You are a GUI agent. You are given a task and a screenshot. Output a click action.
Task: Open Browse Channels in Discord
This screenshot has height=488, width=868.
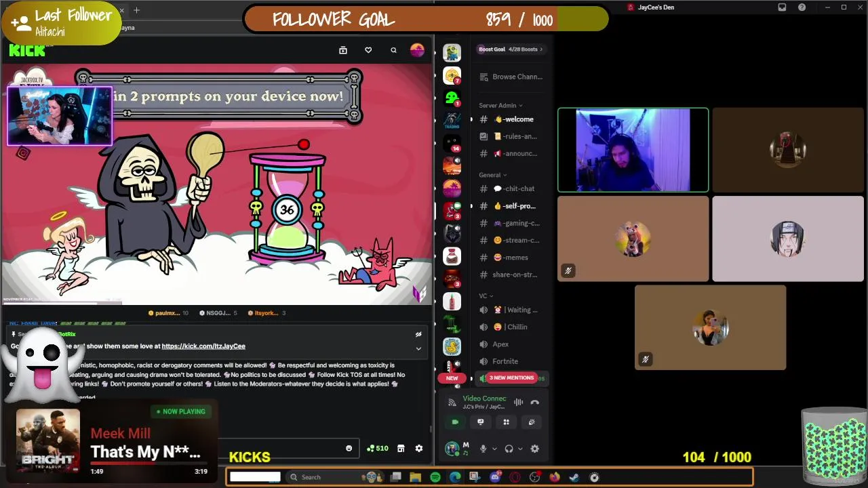[511, 77]
